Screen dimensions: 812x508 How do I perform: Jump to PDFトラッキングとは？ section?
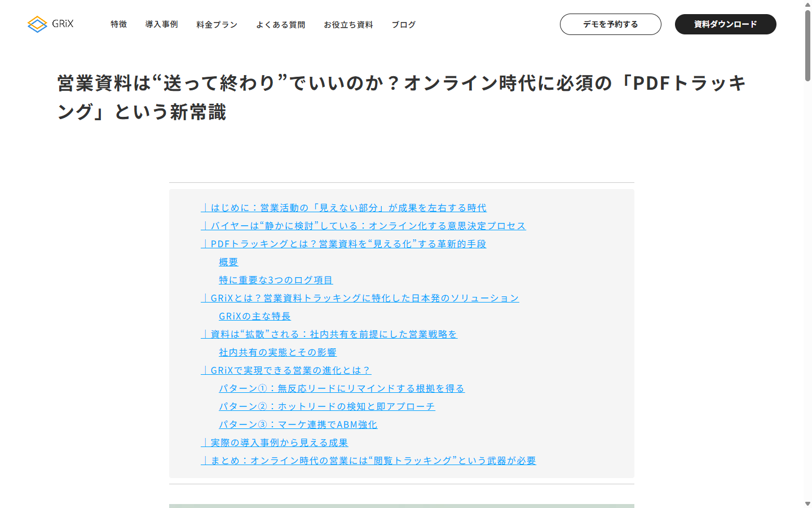pos(343,244)
